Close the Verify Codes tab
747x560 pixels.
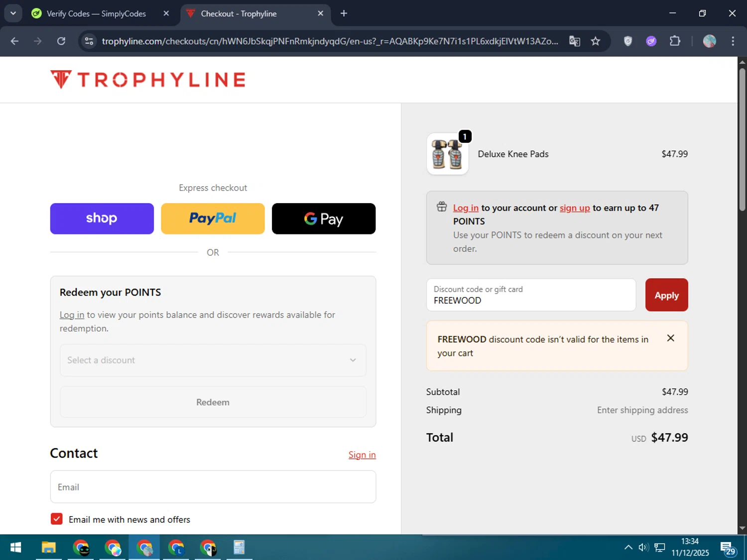click(166, 13)
